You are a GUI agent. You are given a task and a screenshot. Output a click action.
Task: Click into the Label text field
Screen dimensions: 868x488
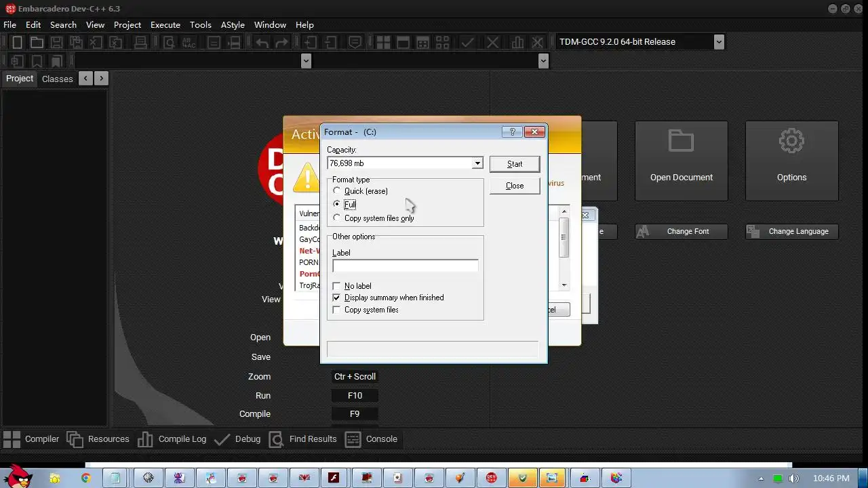(x=406, y=266)
